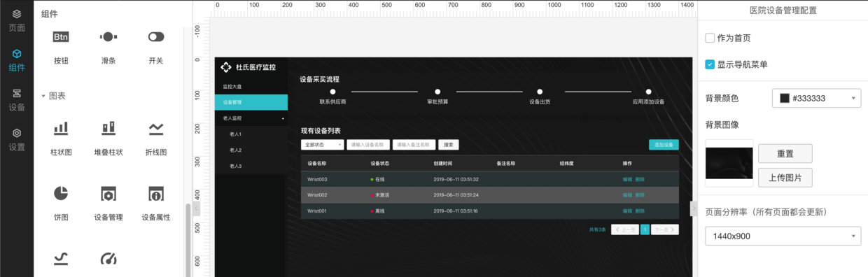Click the 杜氏医疗监控 logo icon

(226, 67)
